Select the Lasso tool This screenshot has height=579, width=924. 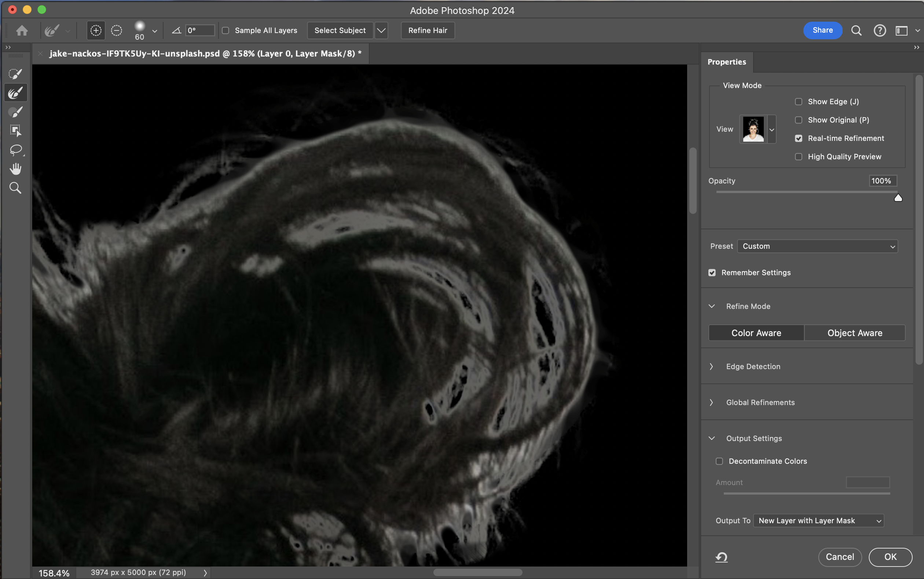click(15, 150)
